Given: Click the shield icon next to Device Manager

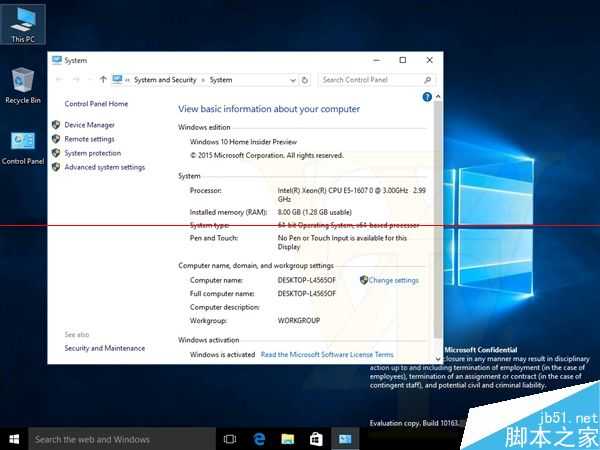Looking at the screenshot, I should pyautogui.click(x=56, y=125).
